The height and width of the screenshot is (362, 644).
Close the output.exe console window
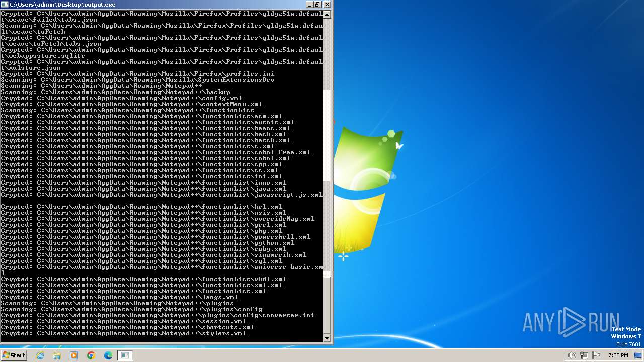coord(327,4)
